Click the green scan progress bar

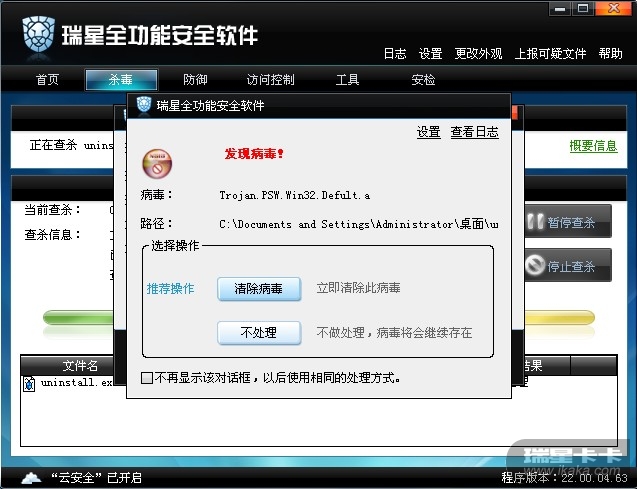[x=78, y=317]
